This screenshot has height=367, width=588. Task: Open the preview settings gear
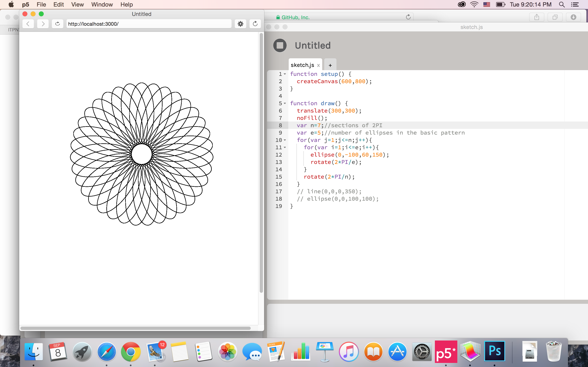coord(241,24)
